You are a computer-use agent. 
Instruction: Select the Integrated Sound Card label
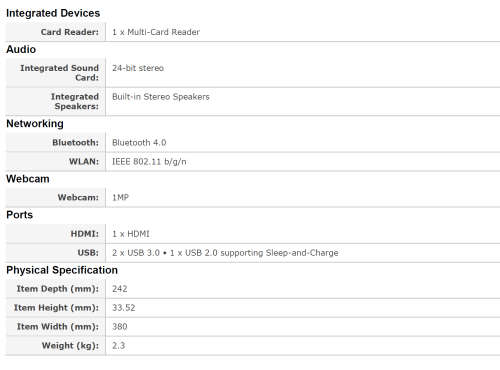(59, 73)
